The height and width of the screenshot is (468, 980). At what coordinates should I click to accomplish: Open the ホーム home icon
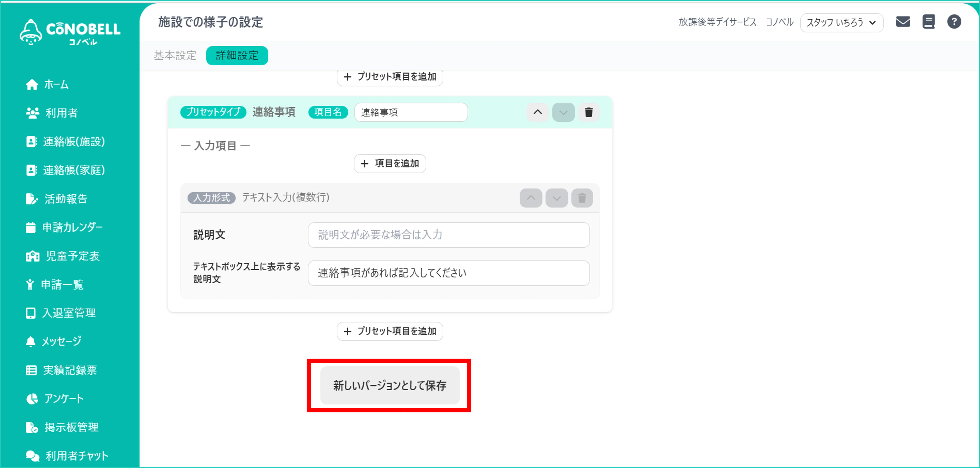(x=32, y=84)
